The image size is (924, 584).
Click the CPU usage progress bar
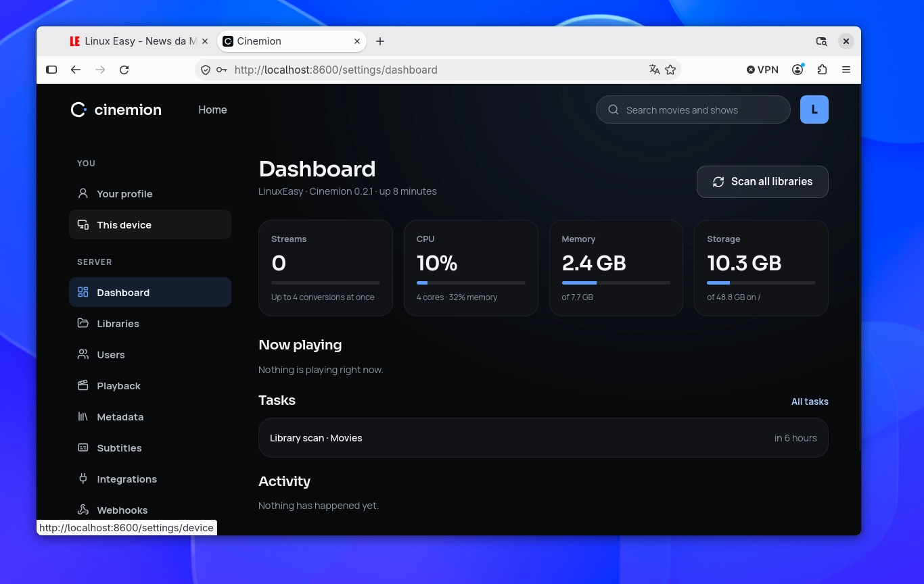point(471,283)
